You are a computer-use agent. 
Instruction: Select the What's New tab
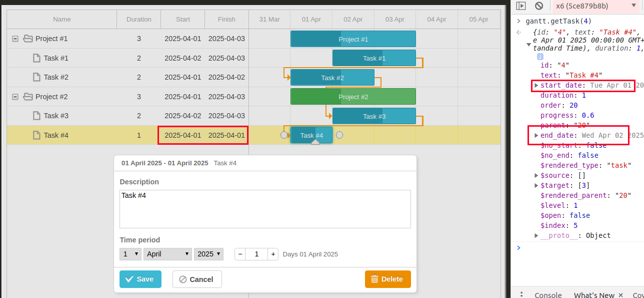tap(594, 295)
